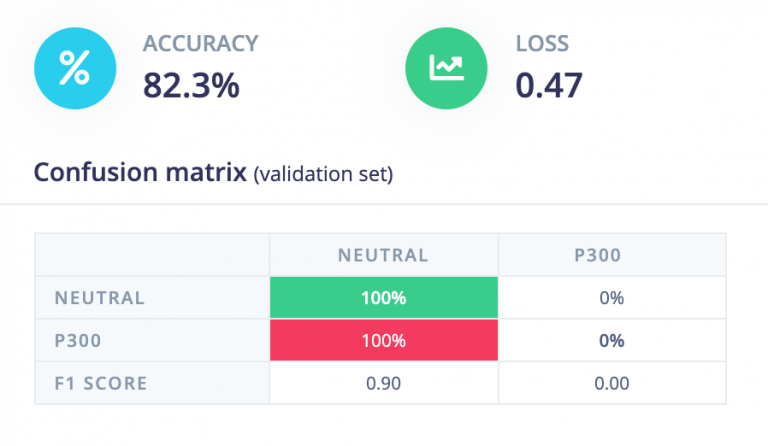
Task: Click the NEUTRAL row label
Action: 100,298
